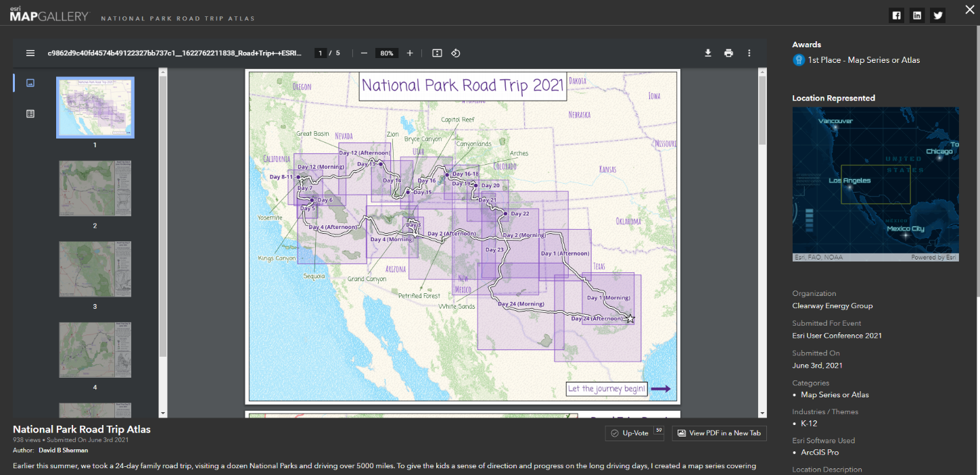Switch sidebar to document outline view
Viewport: 980px width, 475px height.
click(30, 114)
